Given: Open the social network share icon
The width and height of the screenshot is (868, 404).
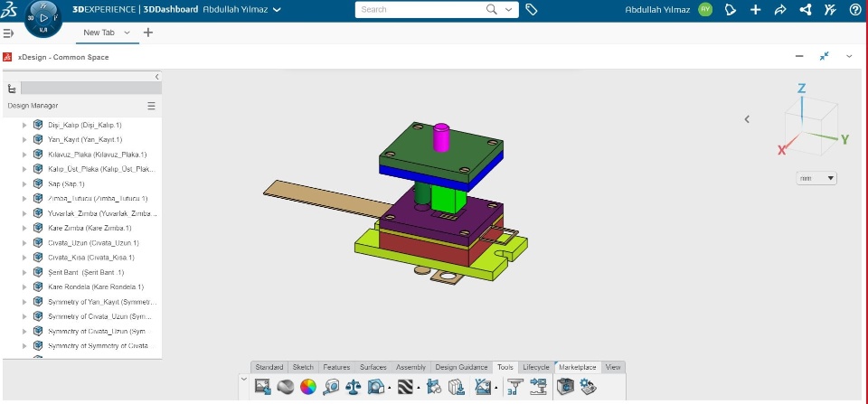Looking at the screenshot, I should pyautogui.click(x=806, y=9).
